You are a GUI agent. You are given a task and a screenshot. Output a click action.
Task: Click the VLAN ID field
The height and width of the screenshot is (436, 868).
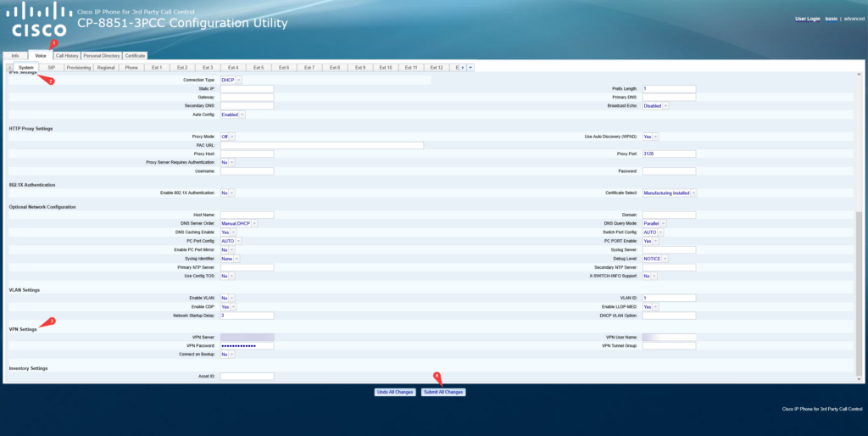(670, 298)
